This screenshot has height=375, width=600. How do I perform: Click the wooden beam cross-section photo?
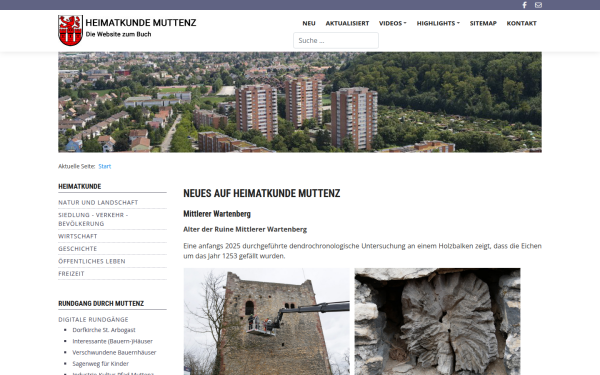click(x=437, y=321)
